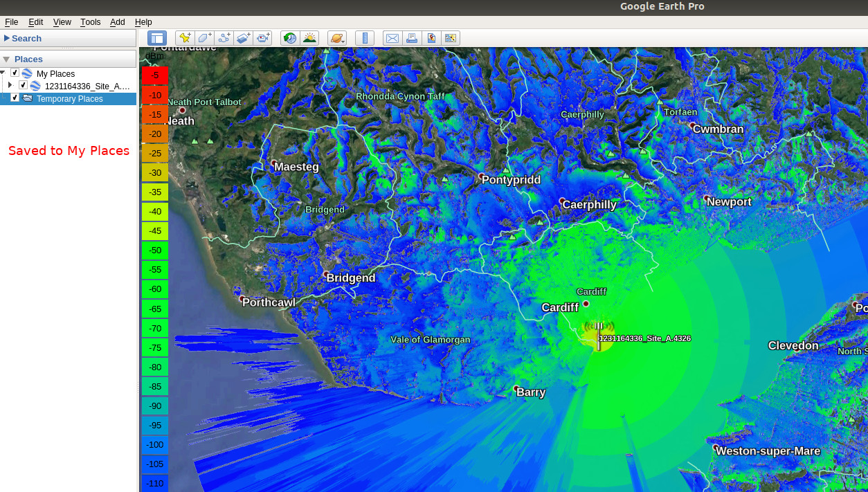Click the splitter handle between Search and Places

pyautogui.click(x=68, y=48)
